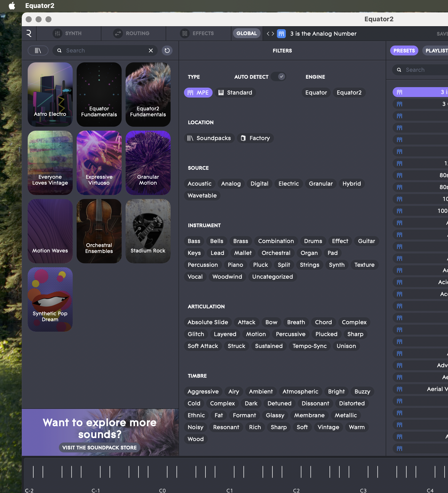Click the refresh soundpacks icon

[x=167, y=50]
